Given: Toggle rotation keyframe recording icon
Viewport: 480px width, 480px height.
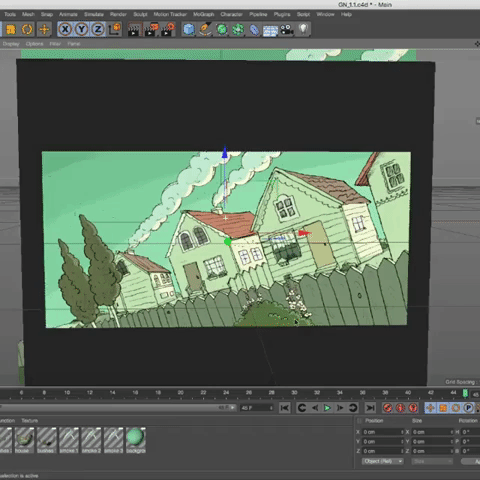Looking at the screenshot, I should click(456, 408).
